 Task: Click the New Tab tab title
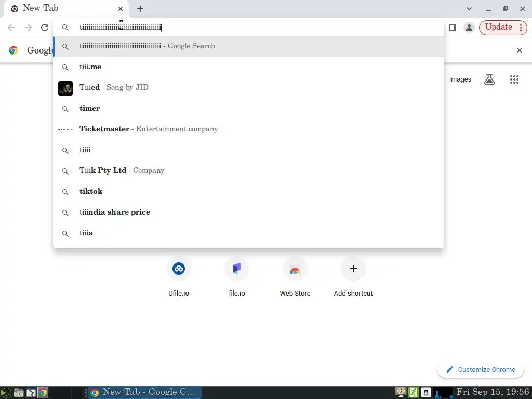tap(41, 8)
